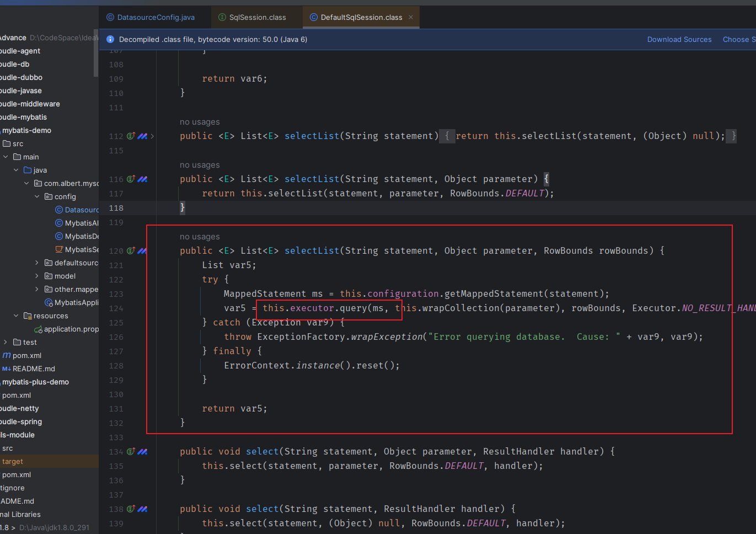The height and width of the screenshot is (534, 756).
Task: Click the Maven icon beside mybatis-demo pom.xml
Action: pos(7,355)
